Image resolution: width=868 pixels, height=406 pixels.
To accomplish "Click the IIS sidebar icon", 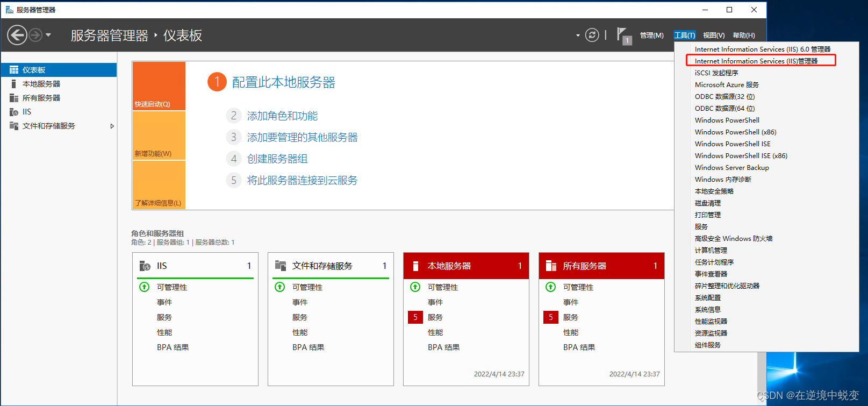I will (14, 112).
